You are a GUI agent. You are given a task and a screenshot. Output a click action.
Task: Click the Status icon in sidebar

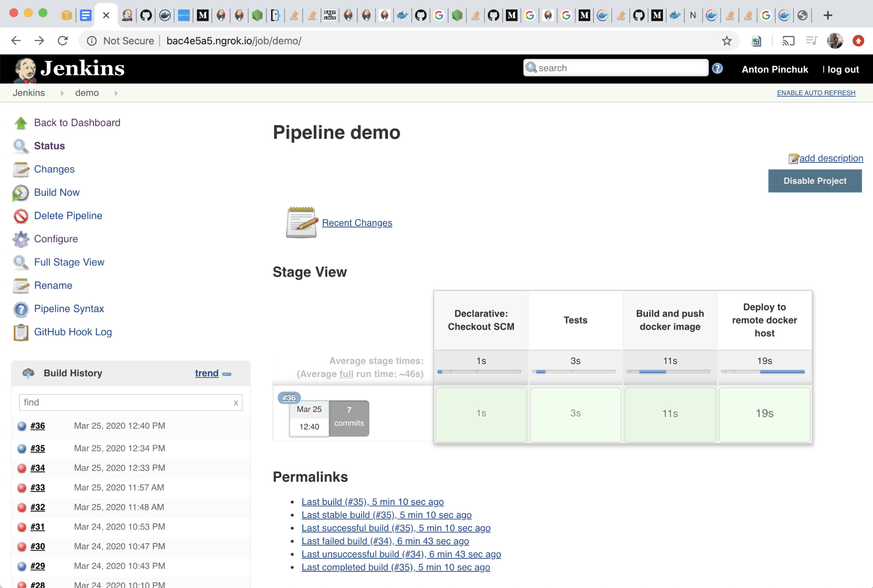(x=21, y=146)
